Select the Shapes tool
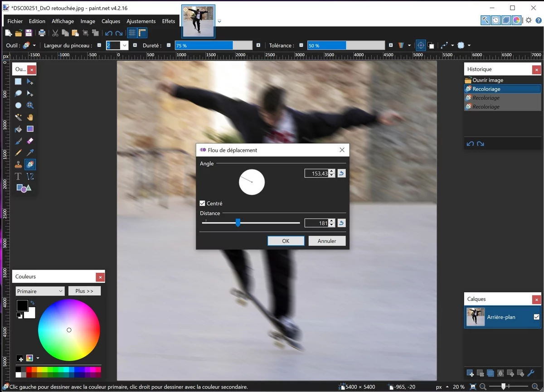This screenshot has width=544, height=392. click(24, 188)
